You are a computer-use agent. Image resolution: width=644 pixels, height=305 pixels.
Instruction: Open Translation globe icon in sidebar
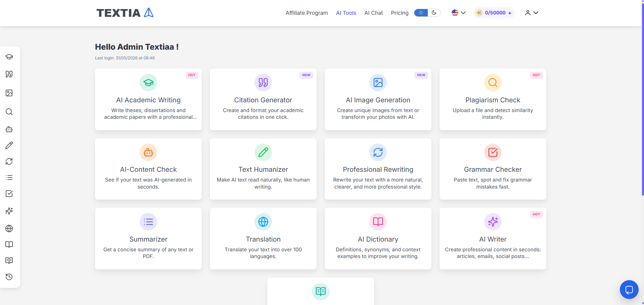tap(9, 228)
